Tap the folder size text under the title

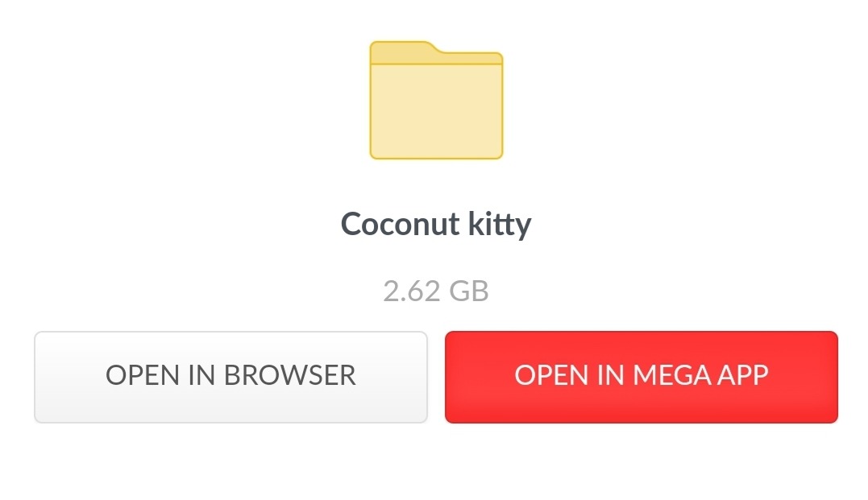tap(436, 291)
